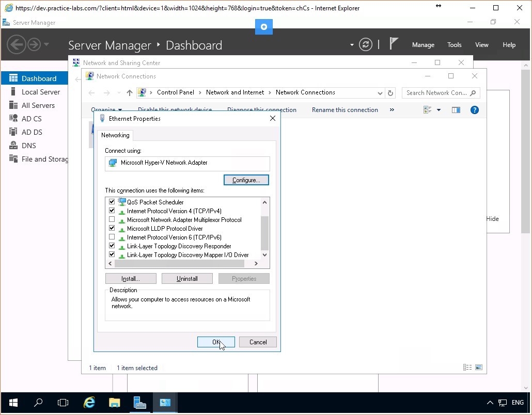Open Internet Explorer from the taskbar
The height and width of the screenshot is (415, 532).
89,403
